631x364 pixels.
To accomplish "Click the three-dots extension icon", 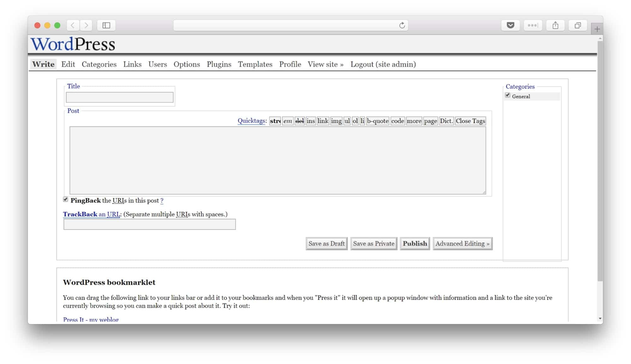I will (533, 26).
